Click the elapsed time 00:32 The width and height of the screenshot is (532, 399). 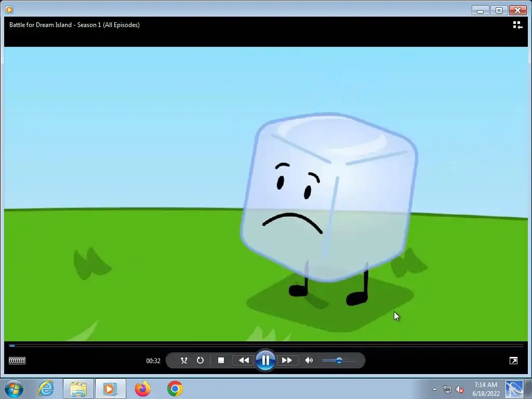[x=153, y=361]
